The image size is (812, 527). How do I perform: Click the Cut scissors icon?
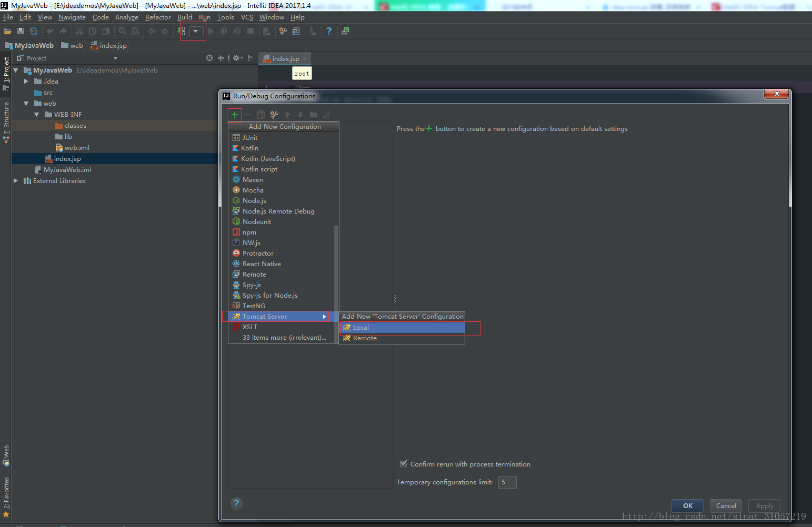(x=79, y=31)
